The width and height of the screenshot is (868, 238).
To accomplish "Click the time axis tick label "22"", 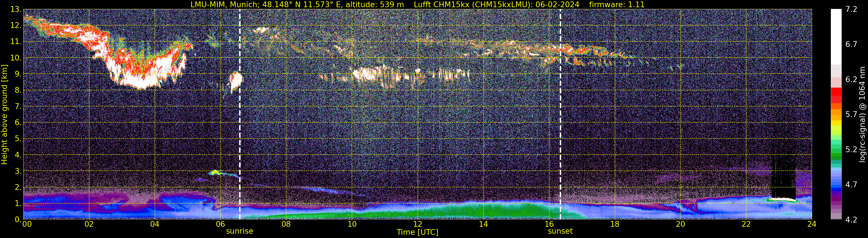I will point(746,224).
